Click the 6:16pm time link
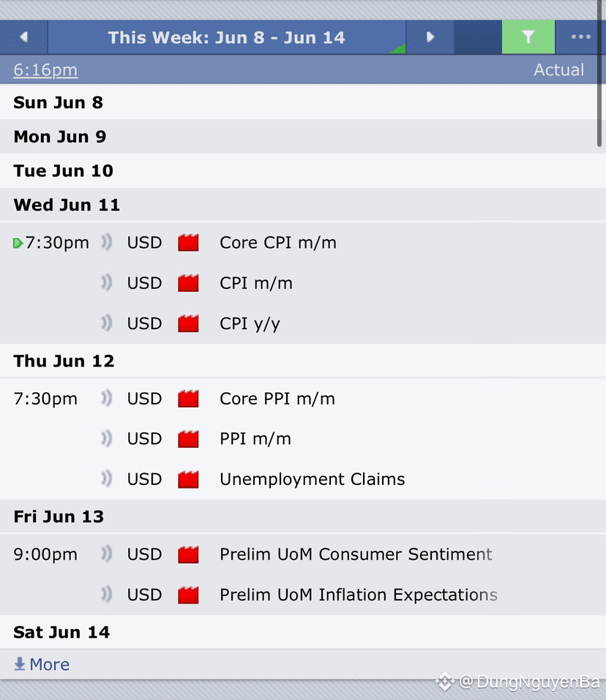The width and height of the screenshot is (606, 700). tap(45, 70)
